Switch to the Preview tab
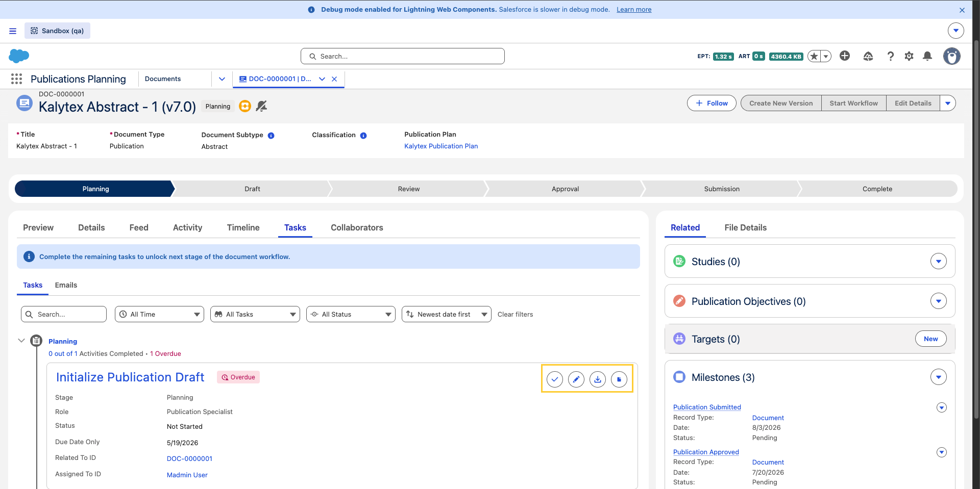980x489 pixels. coord(38,228)
